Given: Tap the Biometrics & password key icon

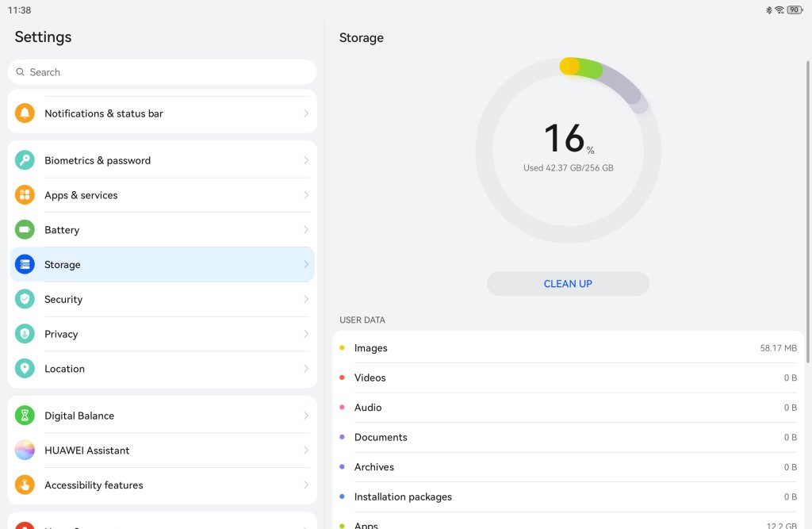Looking at the screenshot, I should (25, 160).
